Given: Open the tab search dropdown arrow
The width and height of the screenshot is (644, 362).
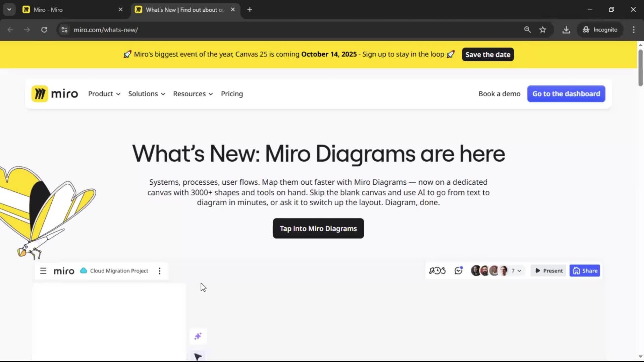Looking at the screenshot, I should [x=9, y=10].
